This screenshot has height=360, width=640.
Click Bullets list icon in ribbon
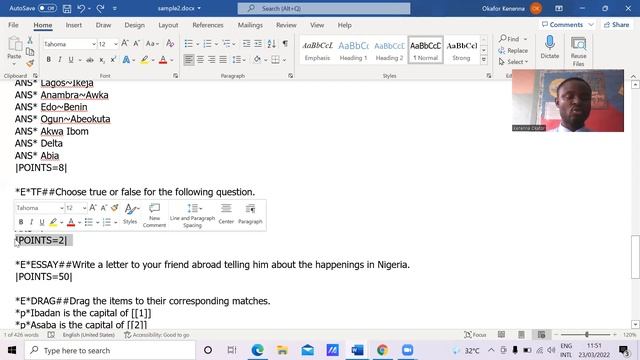click(189, 44)
